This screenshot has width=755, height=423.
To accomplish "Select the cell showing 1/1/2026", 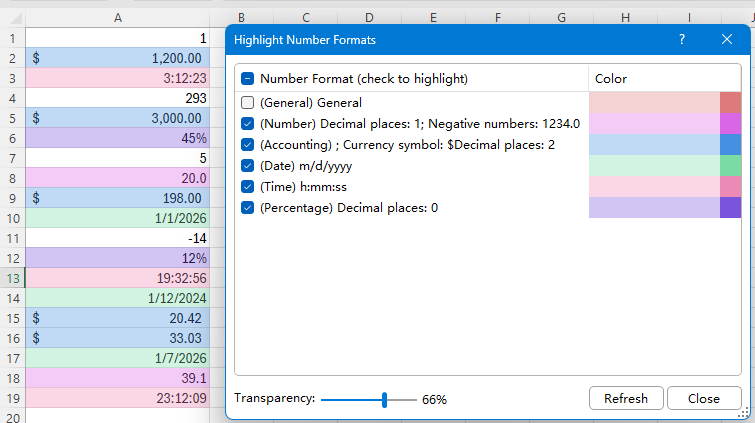I will coord(117,218).
